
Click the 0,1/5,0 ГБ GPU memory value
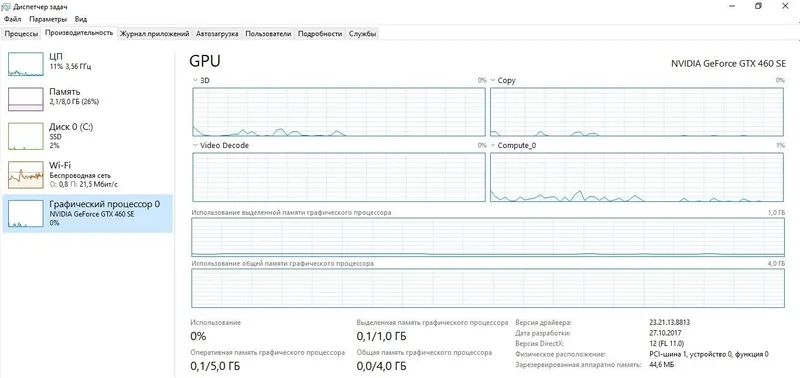click(x=215, y=366)
